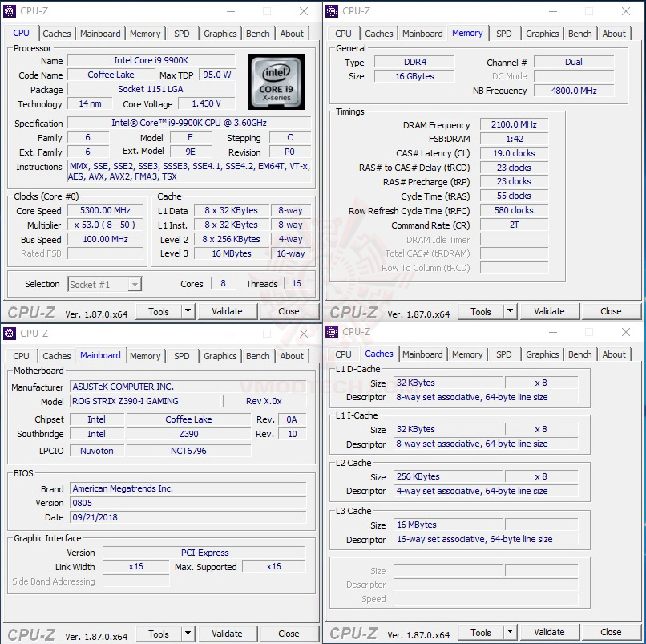Image resolution: width=646 pixels, height=644 pixels.
Task: Open the Socket #1 selection dropdown
Action: pos(104,284)
